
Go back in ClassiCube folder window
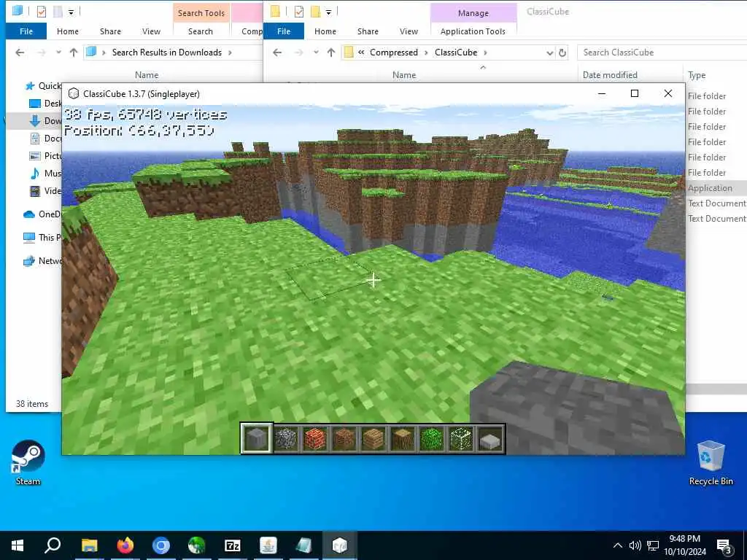pos(277,52)
